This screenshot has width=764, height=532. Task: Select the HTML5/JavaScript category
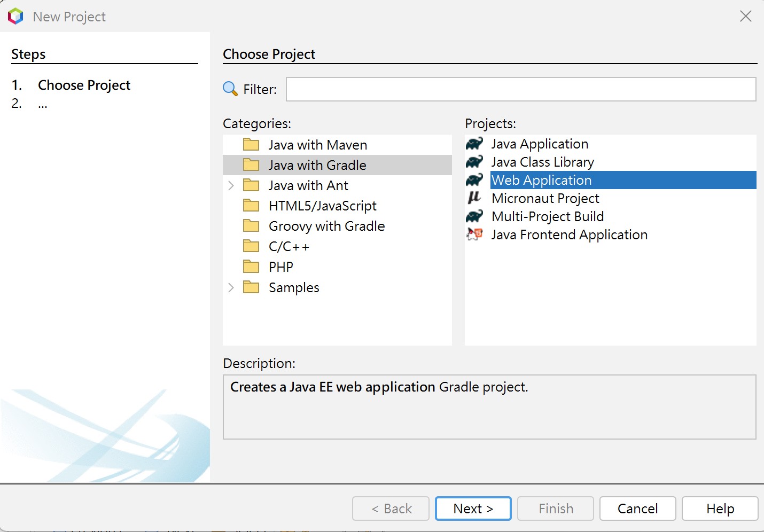pos(322,206)
